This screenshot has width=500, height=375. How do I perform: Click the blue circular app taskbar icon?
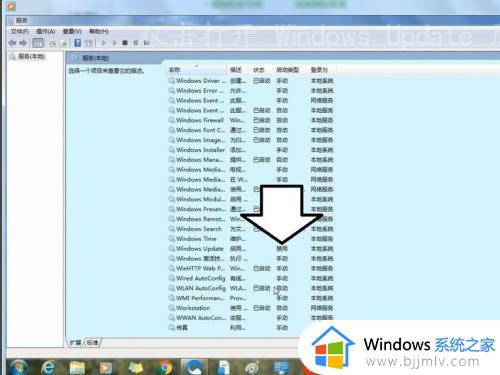[x=194, y=367]
